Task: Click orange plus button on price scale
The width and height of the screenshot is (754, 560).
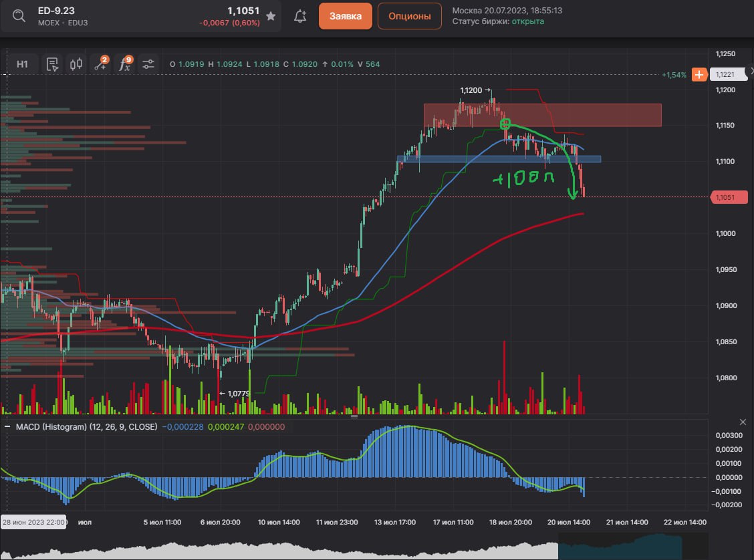Action: (699, 75)
